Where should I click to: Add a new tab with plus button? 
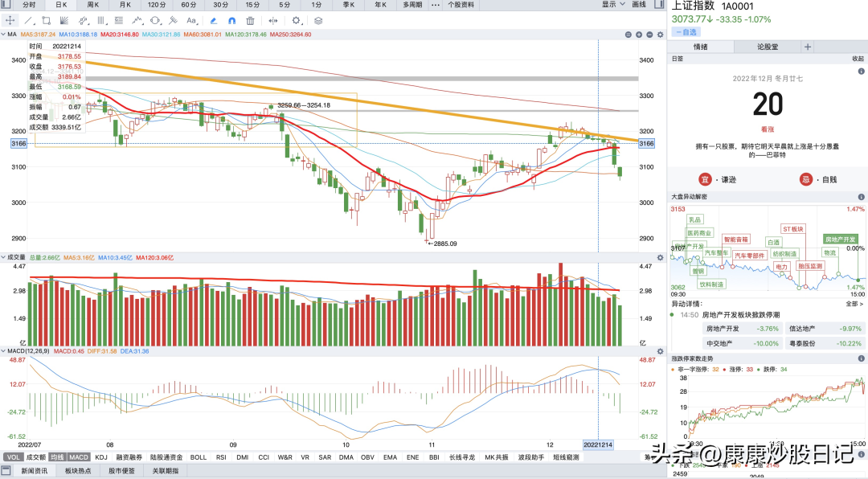tap(807, 47)
